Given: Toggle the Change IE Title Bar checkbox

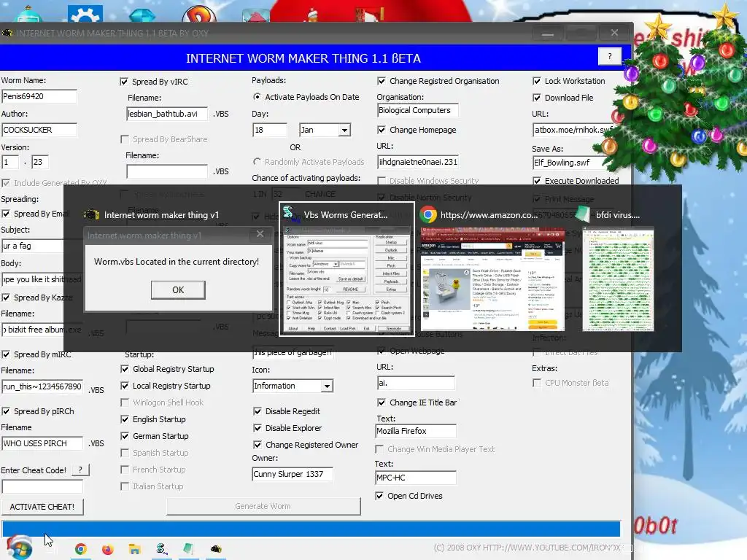Looking at the screenshot, I should pyautogui.click(x=381, y=402).
